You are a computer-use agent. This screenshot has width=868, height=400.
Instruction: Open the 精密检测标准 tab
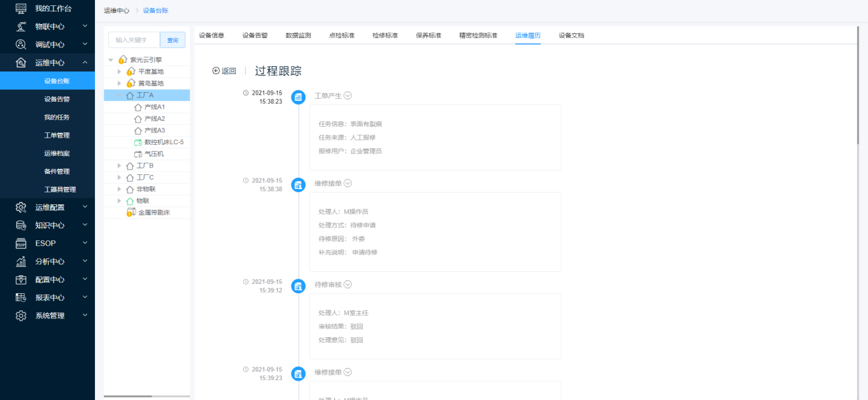pos(478,35)
